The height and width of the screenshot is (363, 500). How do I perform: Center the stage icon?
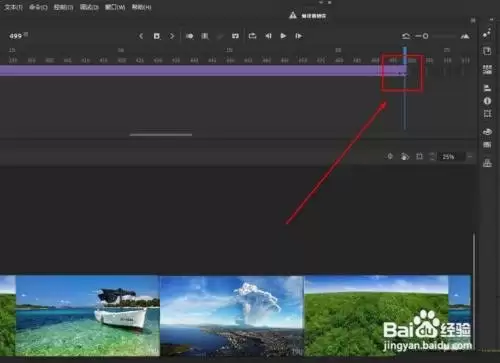(x=390, y=156)
